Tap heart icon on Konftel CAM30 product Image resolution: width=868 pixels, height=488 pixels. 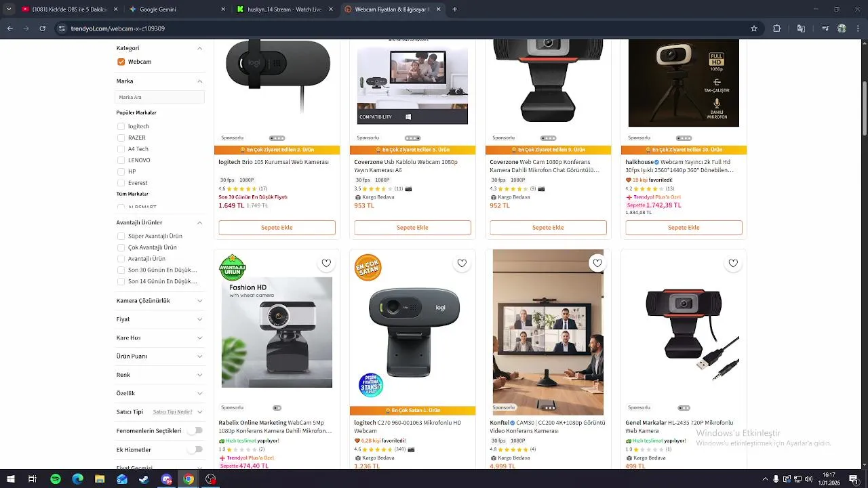pyautogui.click(x=597, y=263)
